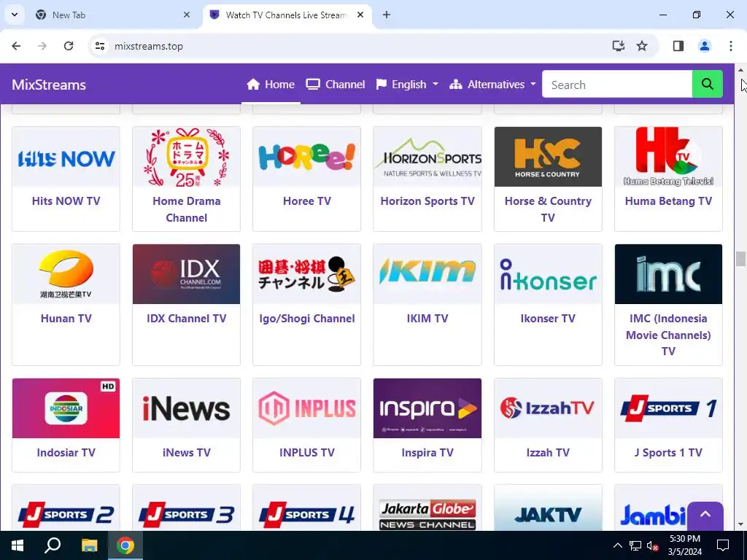
Task: Reload the page with the refresh icon
Action: [69, 46]
